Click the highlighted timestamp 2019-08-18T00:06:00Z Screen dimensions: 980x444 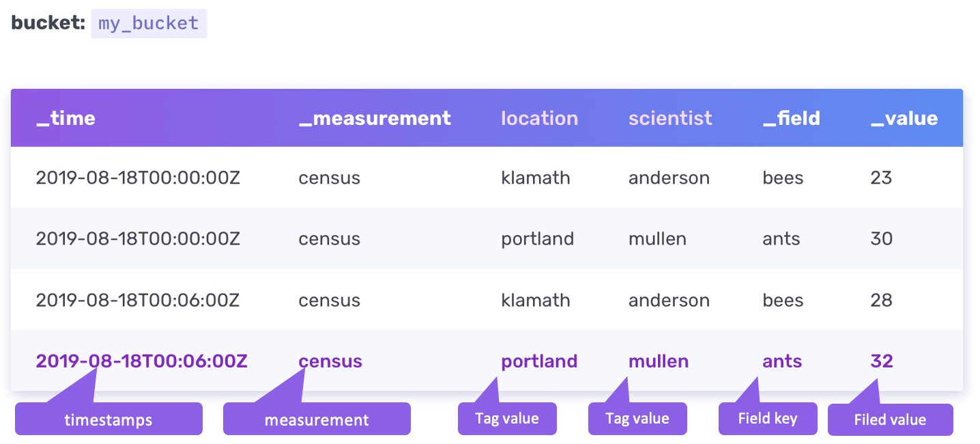click(141, 361)
